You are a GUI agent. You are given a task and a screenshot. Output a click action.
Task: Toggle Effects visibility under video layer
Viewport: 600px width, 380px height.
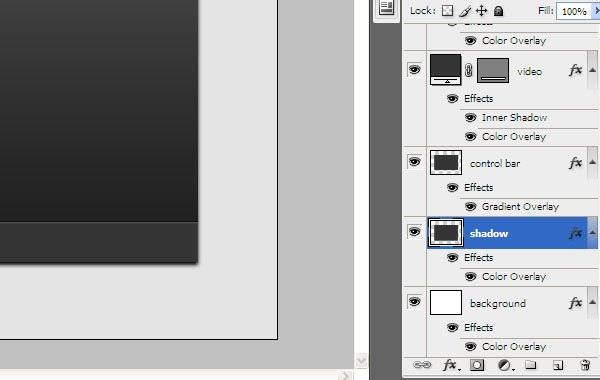(452, 99)
